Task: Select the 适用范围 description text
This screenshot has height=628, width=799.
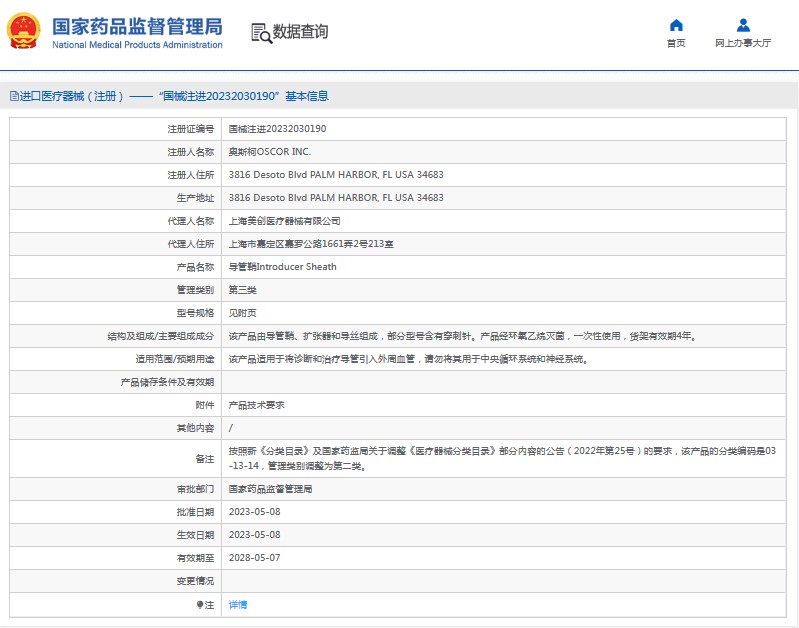Action: click(x=409, y=359)
